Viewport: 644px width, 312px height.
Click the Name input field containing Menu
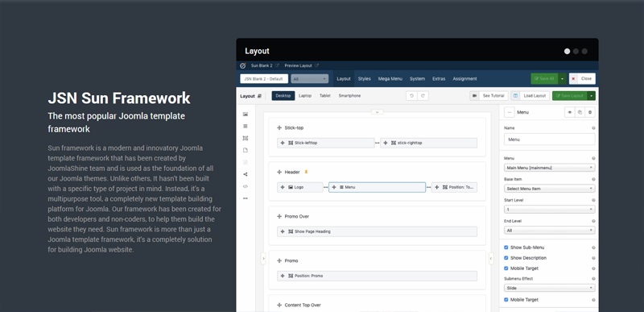[x=550, y=139]
